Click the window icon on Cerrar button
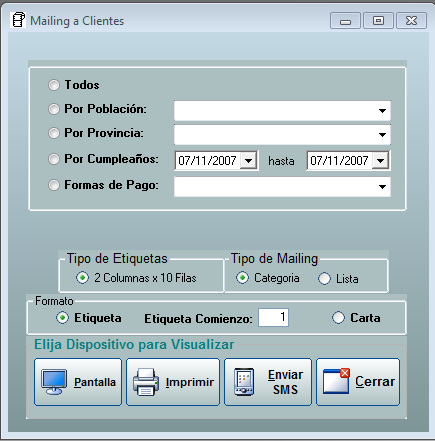This screenshot has height=441, width=435. tap(336, 381)
